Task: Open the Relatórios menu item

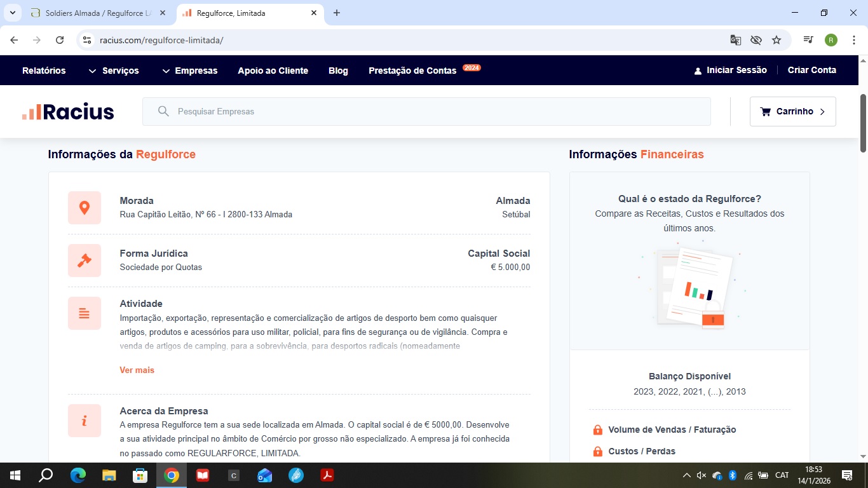Action: [44, 71]
